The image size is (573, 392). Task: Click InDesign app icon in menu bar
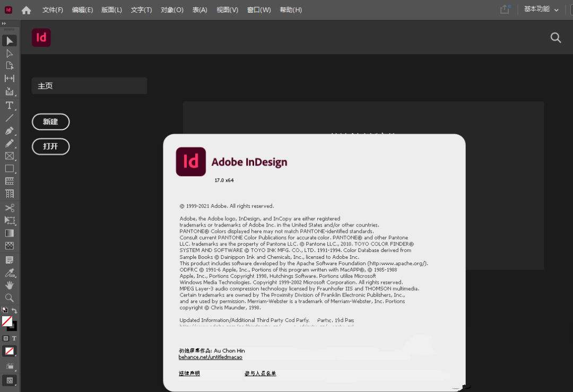click(8, 10)
